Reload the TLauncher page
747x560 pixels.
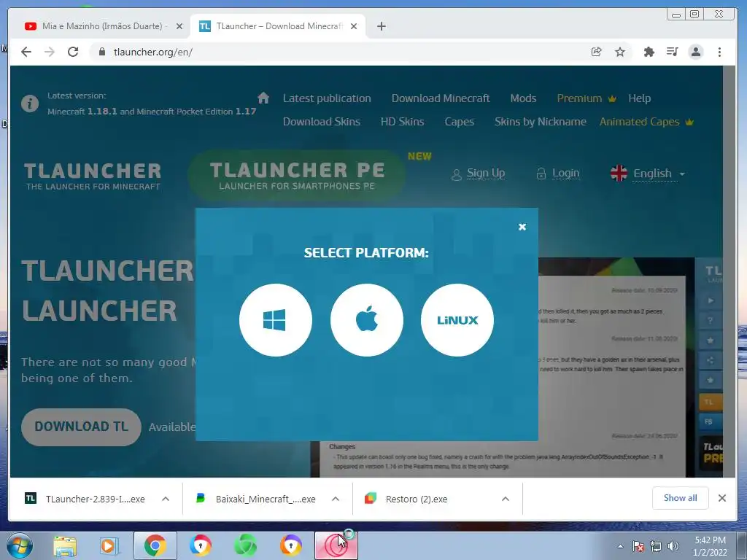(x=73, y=52)
